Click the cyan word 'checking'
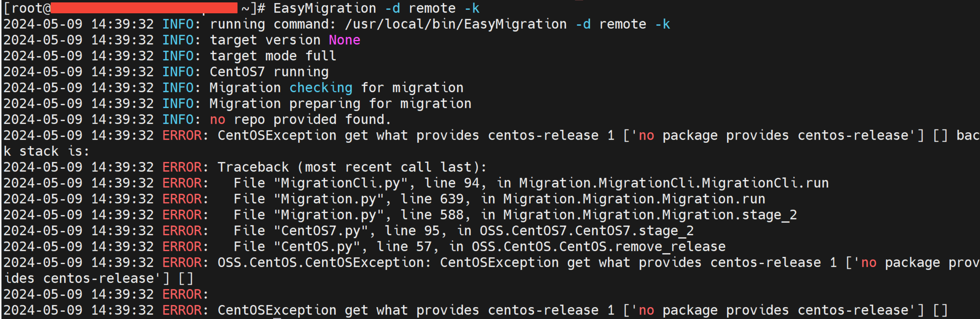Screen dimensions: 980x319 point(321,88)
